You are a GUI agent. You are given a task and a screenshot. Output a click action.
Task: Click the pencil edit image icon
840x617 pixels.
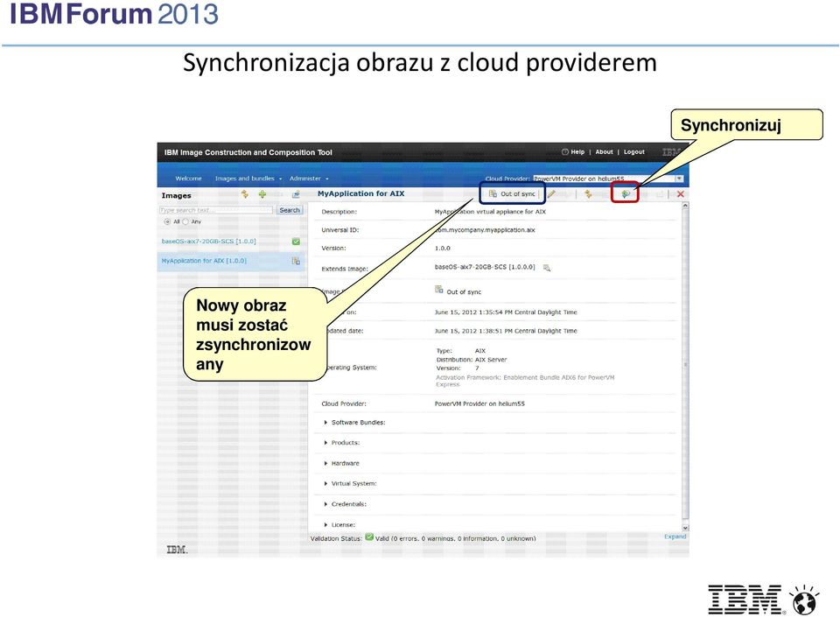point(552,194)
